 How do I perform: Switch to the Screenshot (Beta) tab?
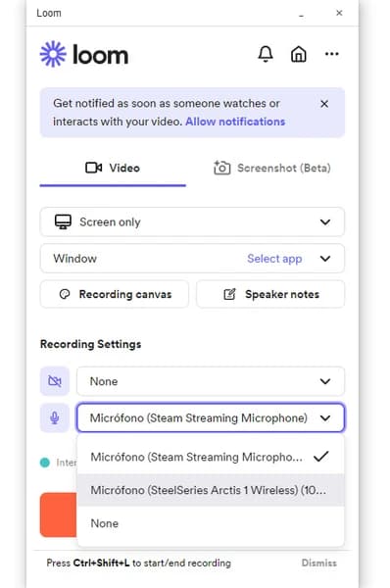pyautogui.click(x=271, y=168)
